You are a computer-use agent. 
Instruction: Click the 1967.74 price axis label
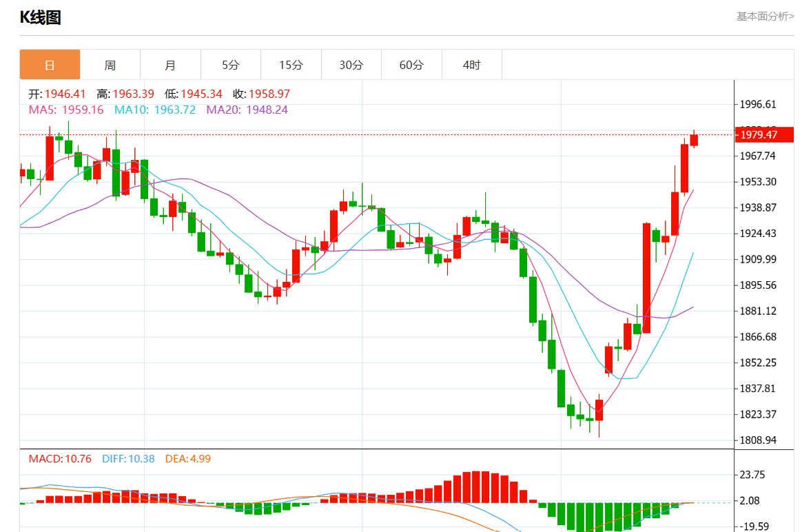click(758, 156)
